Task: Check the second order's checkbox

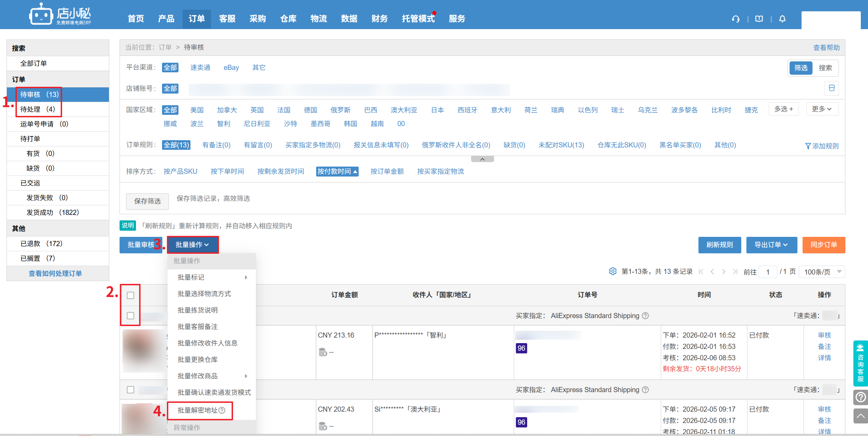Action: click(131, 389)
